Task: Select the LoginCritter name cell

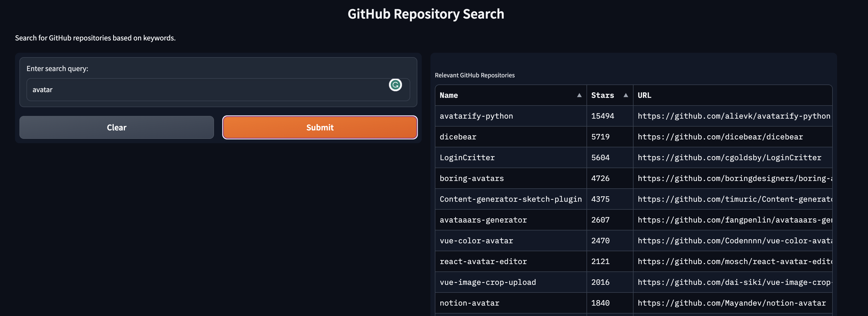Action: (511, 157)
